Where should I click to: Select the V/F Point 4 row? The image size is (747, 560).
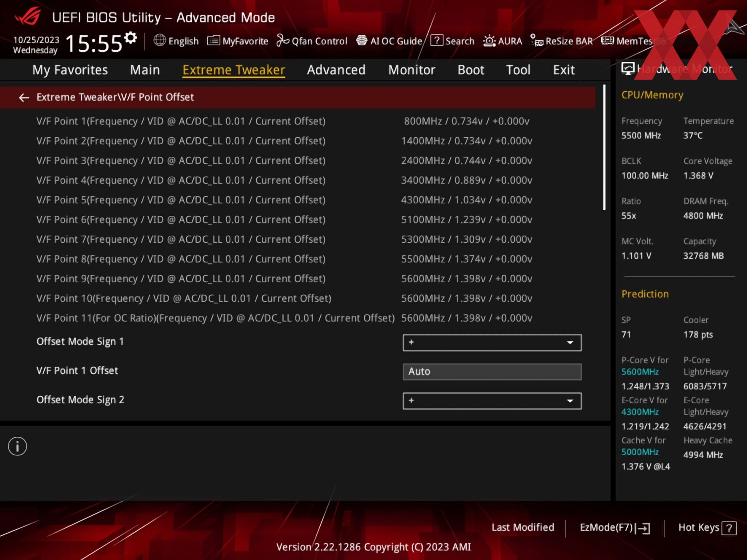298,181
